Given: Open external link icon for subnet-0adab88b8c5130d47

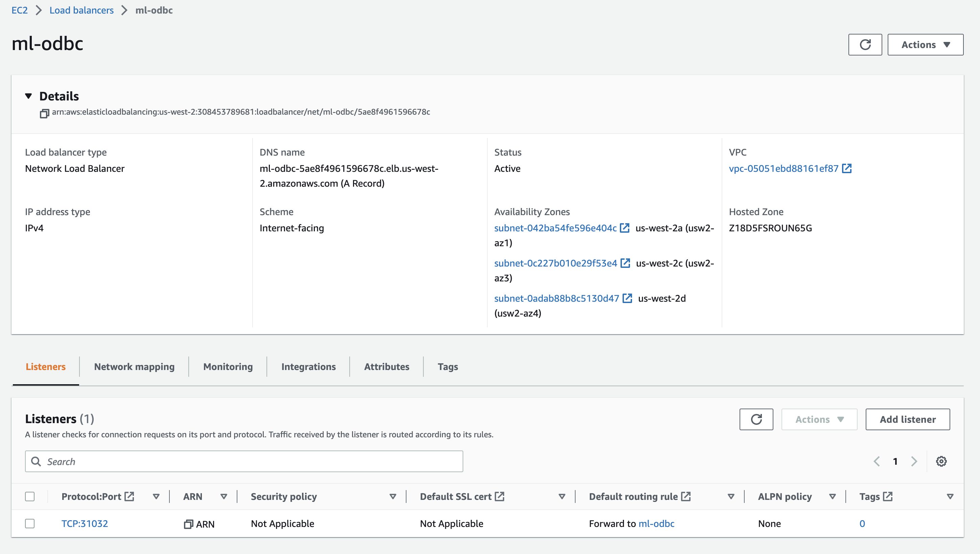Looking at the screenshot, I should pos(627,298).
